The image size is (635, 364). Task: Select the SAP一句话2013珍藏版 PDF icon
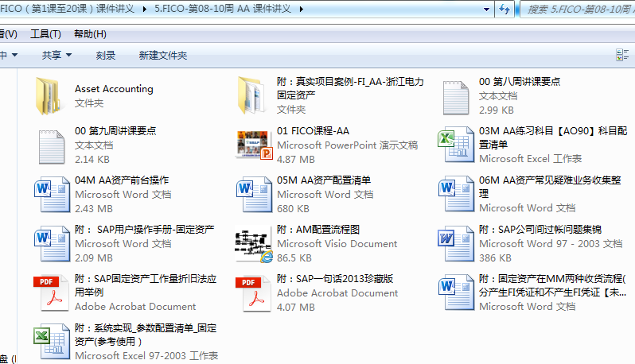coord(254,292)
